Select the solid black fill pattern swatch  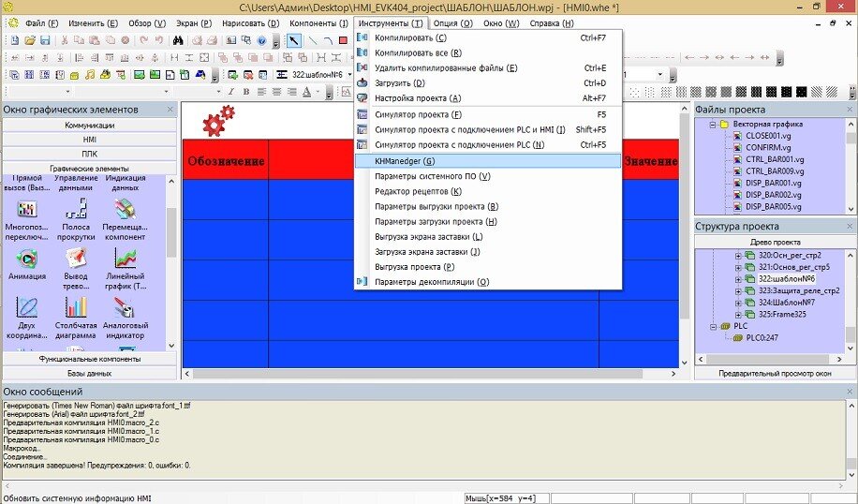click(801, 92)
